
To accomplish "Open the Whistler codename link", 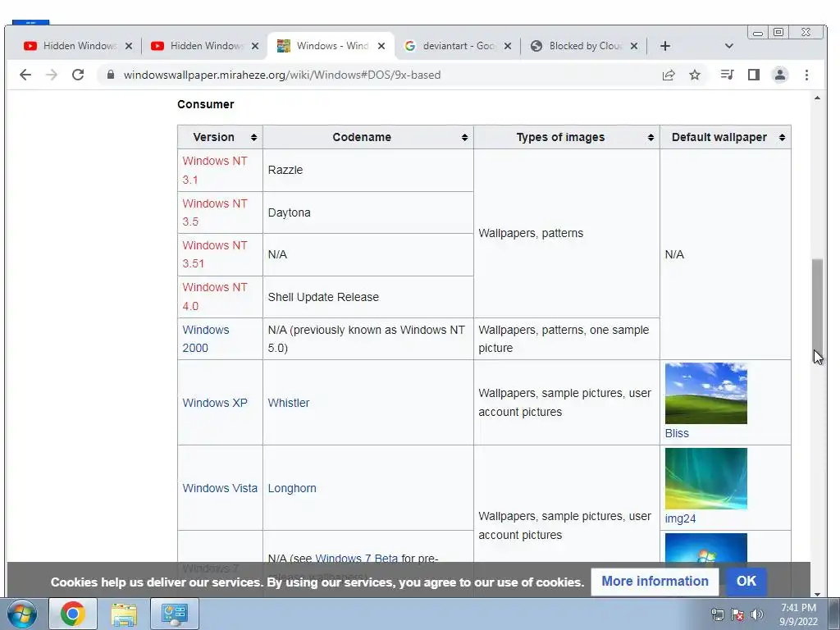I will [288, 403].
